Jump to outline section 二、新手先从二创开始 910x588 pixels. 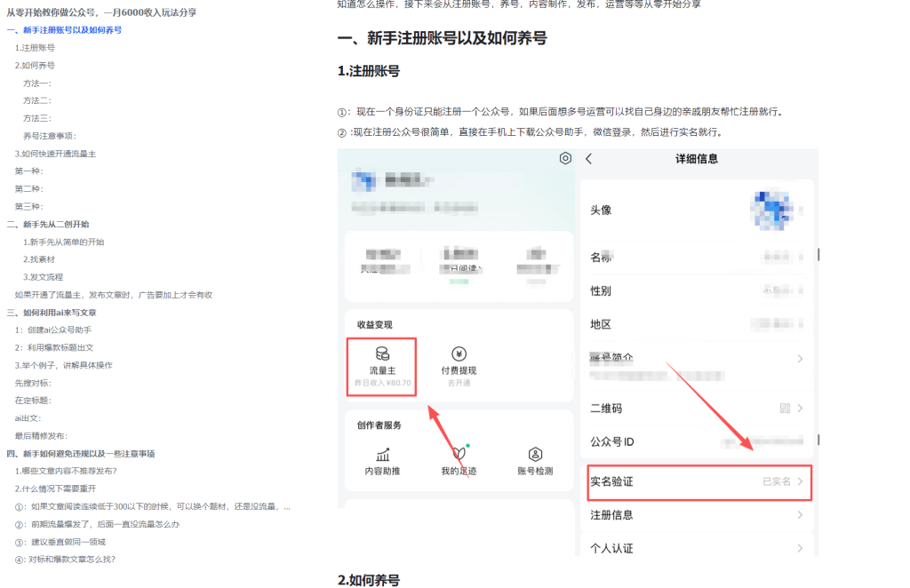(48, 225)
